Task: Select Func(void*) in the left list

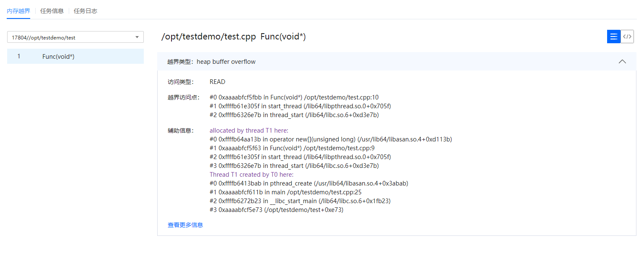Action: pyautogui.click(x=58, y=56)
